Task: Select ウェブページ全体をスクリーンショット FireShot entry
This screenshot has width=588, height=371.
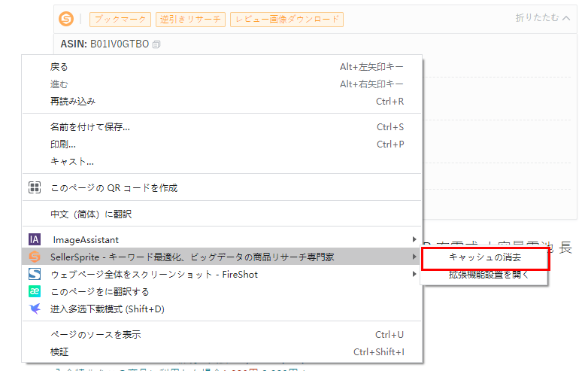Action: pyautogui.click(x=222, y=274)
